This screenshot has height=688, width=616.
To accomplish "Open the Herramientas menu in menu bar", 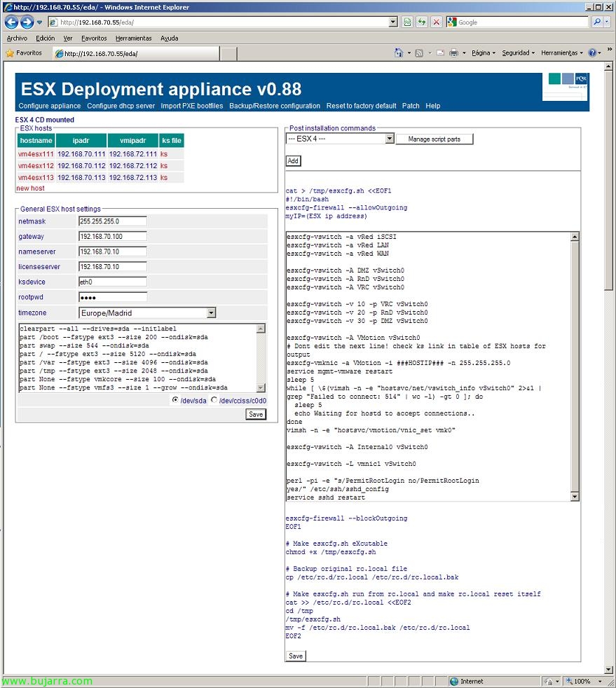I will pos(133,38).
